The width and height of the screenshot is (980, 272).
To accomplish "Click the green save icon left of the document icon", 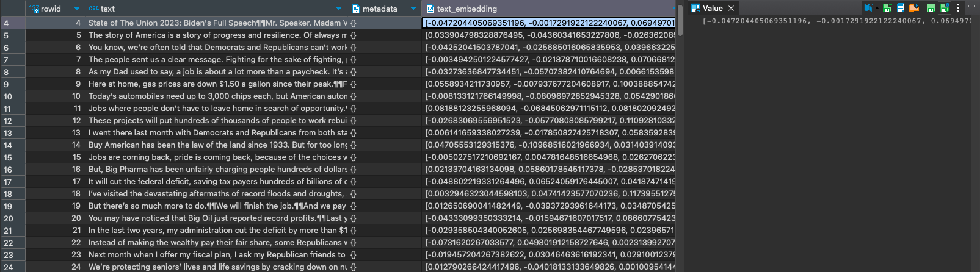I will 887,8.
